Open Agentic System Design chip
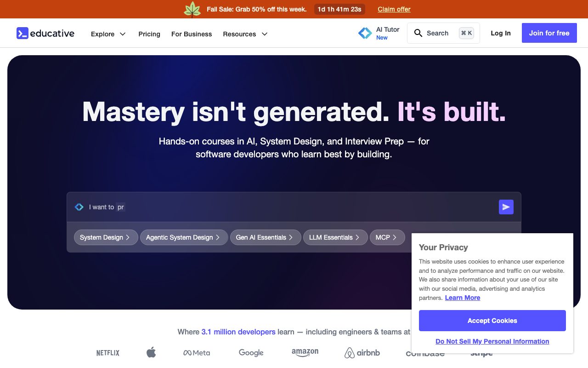 coord(184,237)
